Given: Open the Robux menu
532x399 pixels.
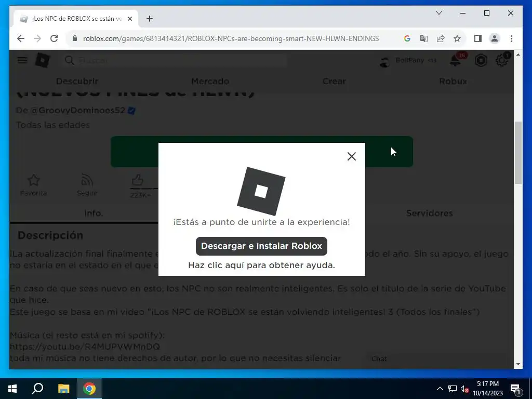Looking at the screenshot, I should [x=453, y=81].
